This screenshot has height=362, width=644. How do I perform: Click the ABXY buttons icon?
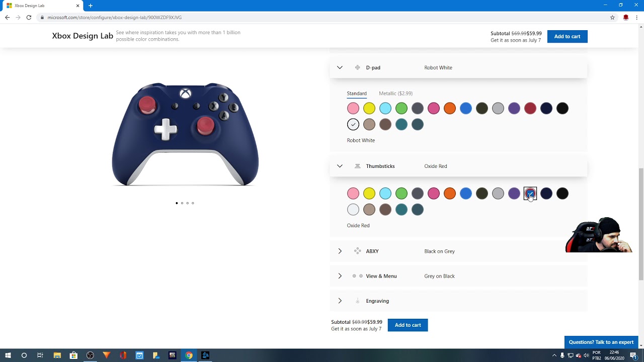point(358,251)
